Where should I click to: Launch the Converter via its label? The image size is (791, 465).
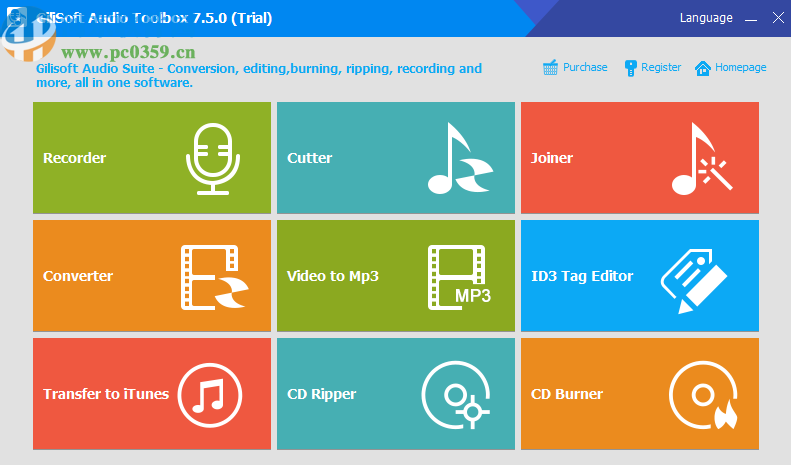[78, 276]
